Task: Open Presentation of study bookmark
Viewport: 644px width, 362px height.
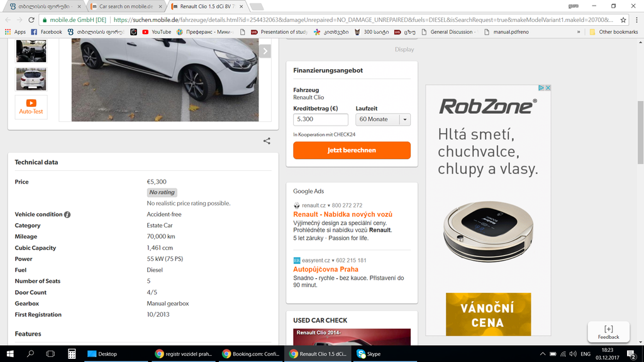Action: click(x=279, y=31)
